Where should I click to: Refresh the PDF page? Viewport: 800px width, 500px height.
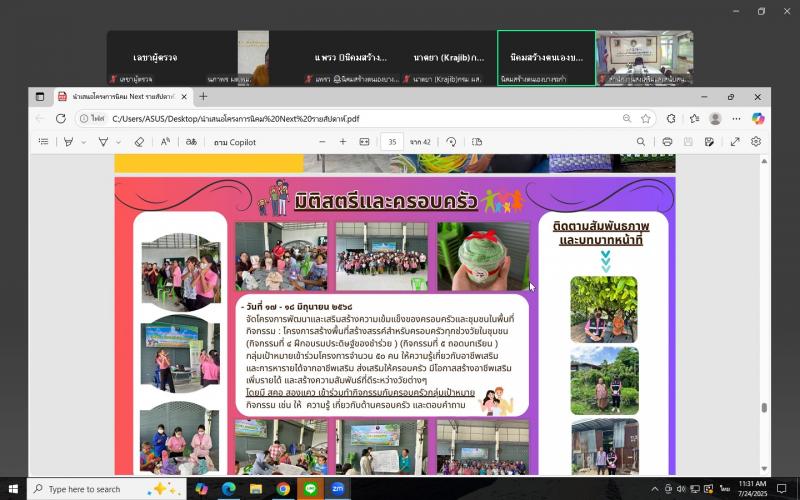click(x=61, y=118)
